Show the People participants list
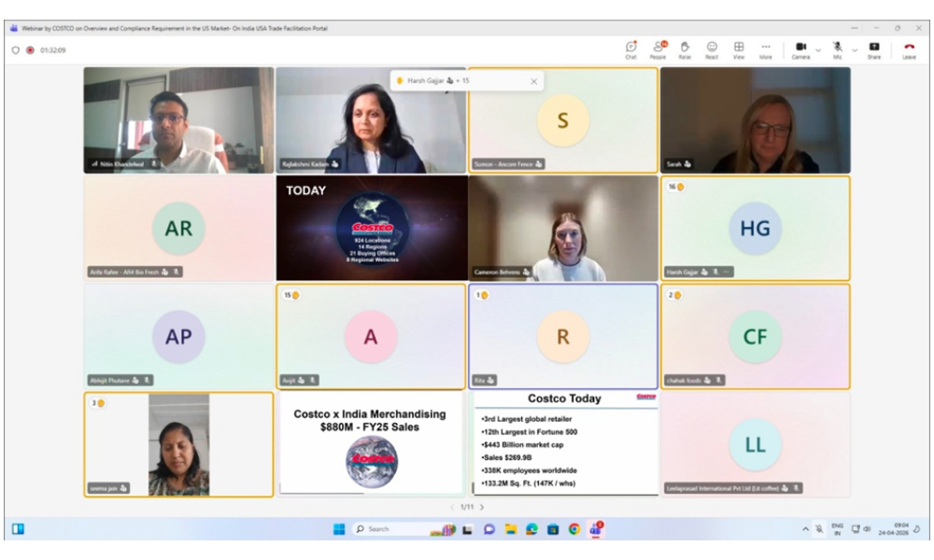This screenshot has height=560, width=934. coord(658,49)
